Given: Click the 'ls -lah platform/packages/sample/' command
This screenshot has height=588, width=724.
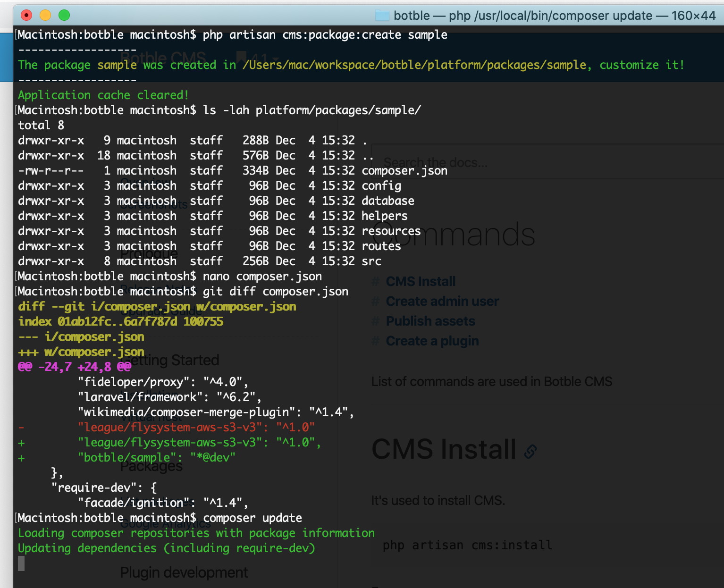Looking at the screenshot, I should pos(312,110).
